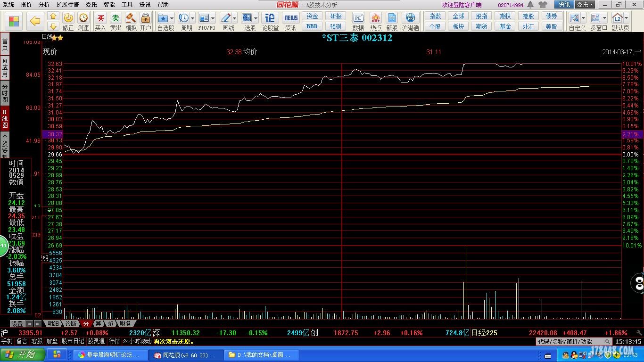The image size is (644, 362).
Task: Open the 智能 menu
Action: click(109, 5)
